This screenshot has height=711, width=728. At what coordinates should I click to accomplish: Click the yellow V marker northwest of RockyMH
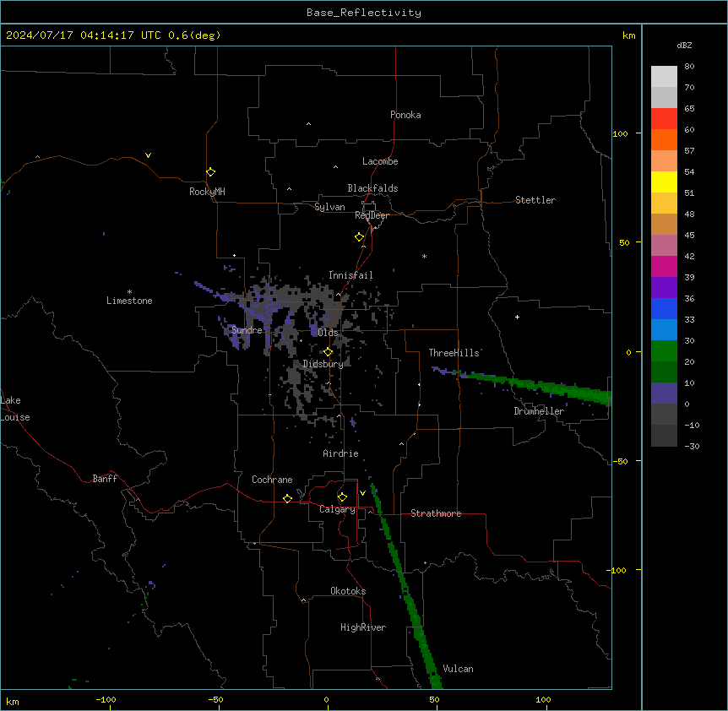pyautogui.click(x=148, y=155)
